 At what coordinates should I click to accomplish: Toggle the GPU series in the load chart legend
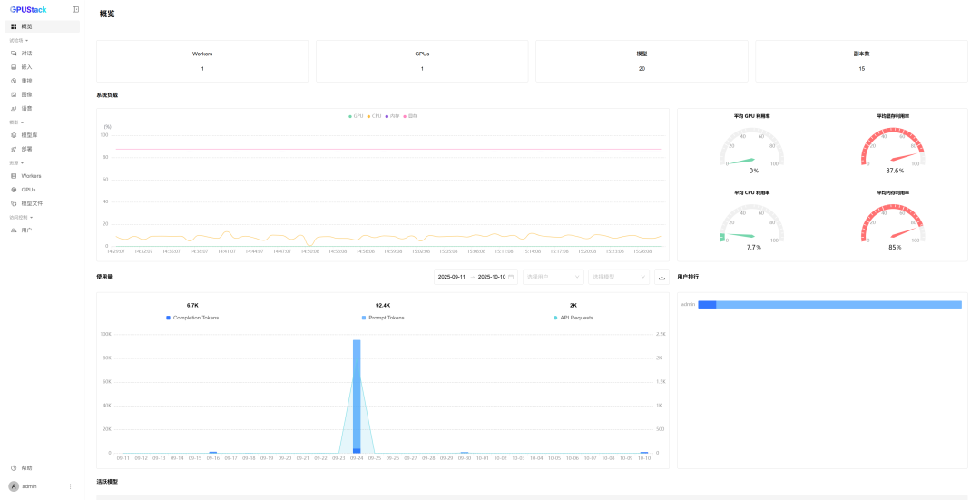(x=356, y=116)
